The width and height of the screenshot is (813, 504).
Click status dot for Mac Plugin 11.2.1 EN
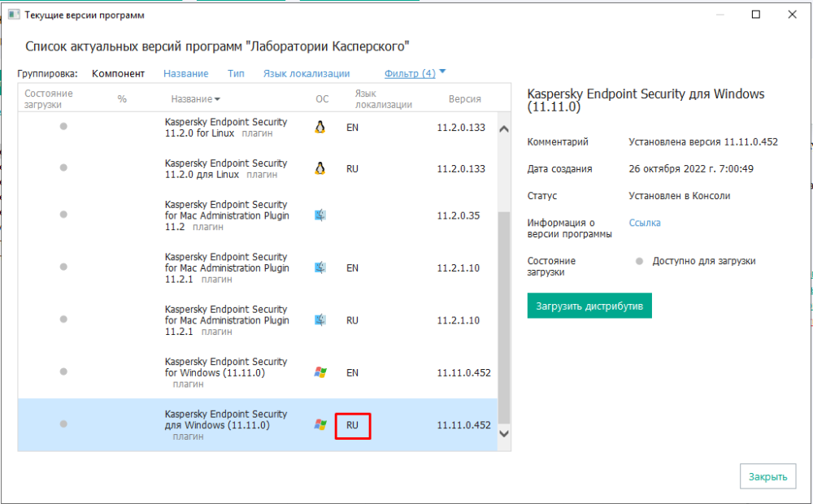click(x=63, y=267)
